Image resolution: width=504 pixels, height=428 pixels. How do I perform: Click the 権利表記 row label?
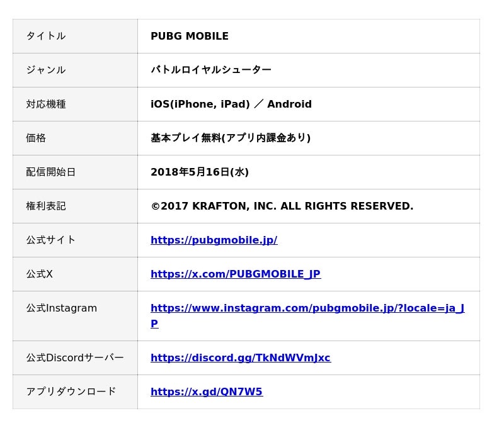coord(45,206)
